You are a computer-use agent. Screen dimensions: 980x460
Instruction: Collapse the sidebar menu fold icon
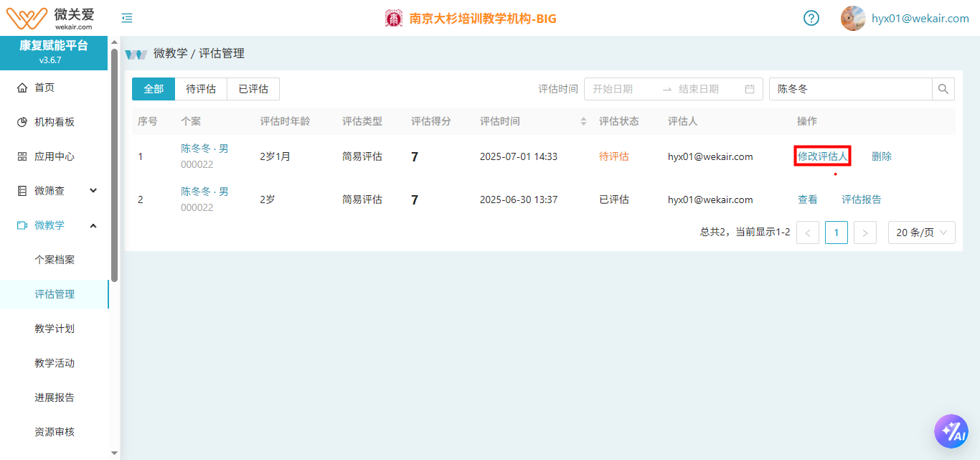(127, 18)
